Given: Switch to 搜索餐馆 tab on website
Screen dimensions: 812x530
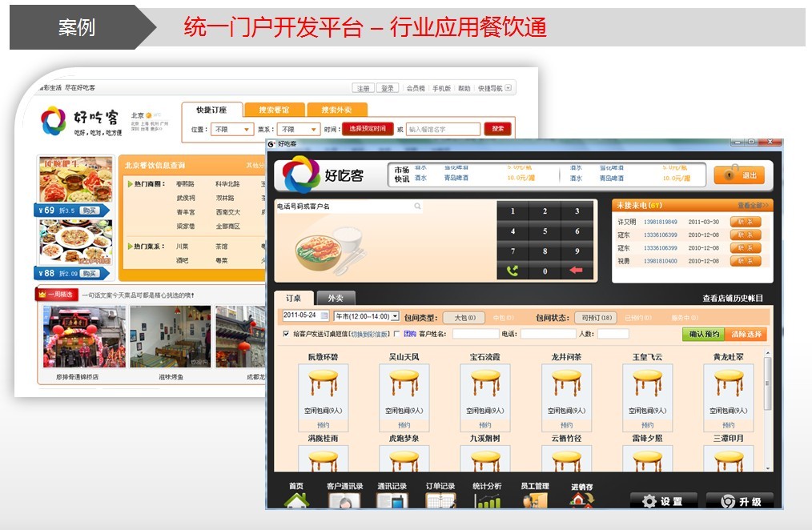Looking at the screenshot, I should tap(274, 110).
